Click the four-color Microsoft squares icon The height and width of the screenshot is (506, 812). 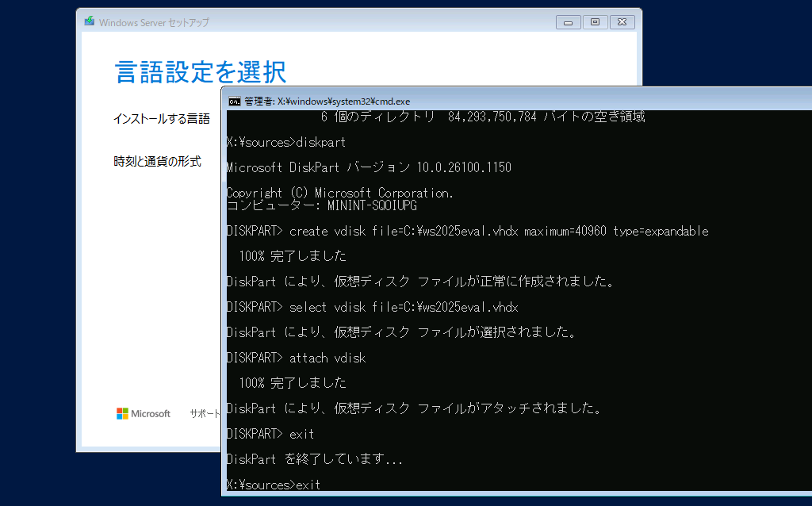point(121,412)
